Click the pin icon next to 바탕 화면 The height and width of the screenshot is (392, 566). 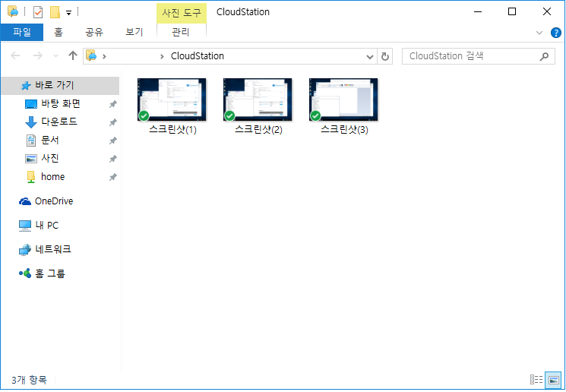113,104
